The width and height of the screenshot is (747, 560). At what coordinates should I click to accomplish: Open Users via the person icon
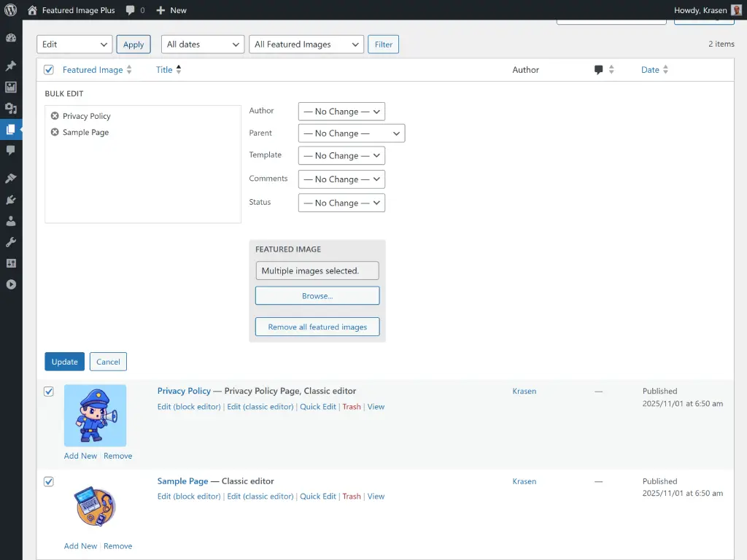pos(11,221)
